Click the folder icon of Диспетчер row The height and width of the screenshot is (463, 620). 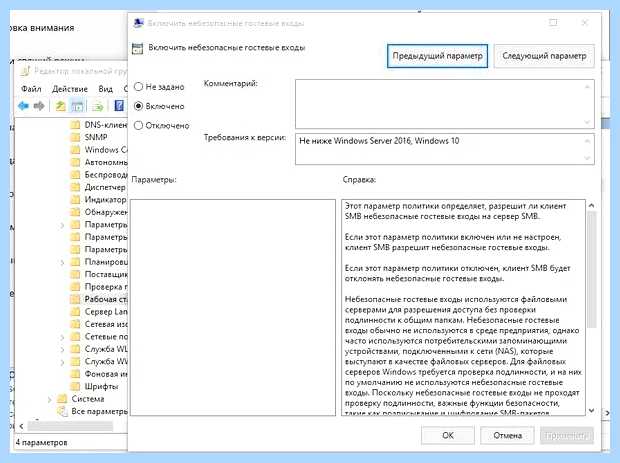click(75, 187)
